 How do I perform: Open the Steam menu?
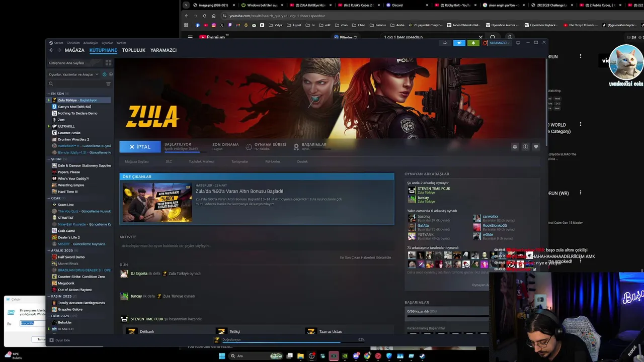click(x=56, y=43)
